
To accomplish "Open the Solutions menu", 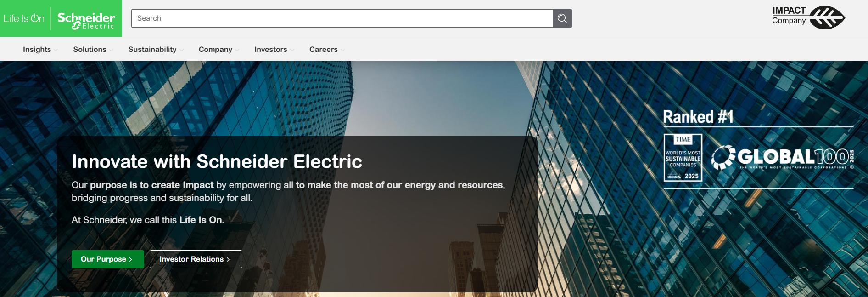I will click(90, 50).
